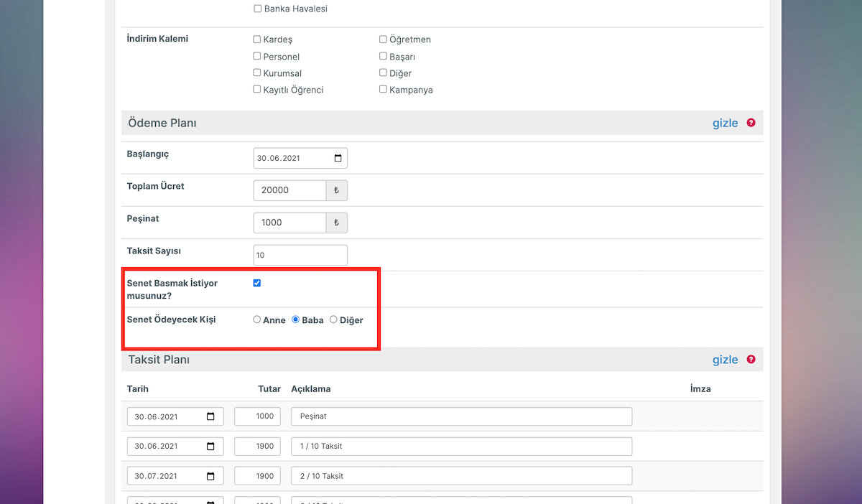The image size is (862, 504).
Task: Check the Kampanya discount option
Action: (383, 90)
